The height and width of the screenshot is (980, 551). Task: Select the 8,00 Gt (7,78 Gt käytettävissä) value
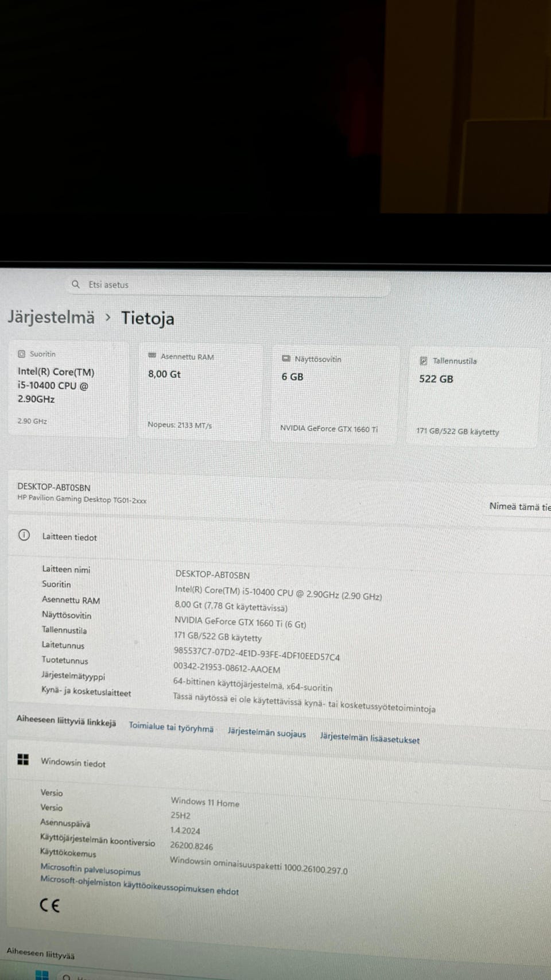231,606
